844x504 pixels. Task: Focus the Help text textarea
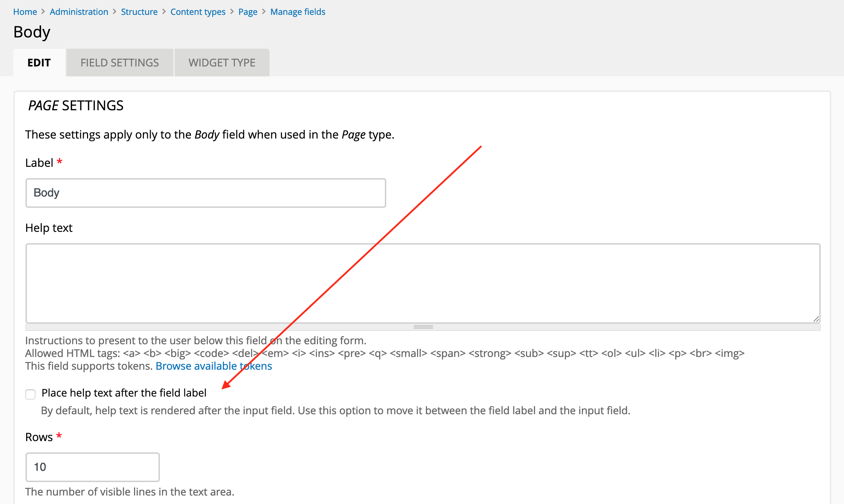click(423, 283)
